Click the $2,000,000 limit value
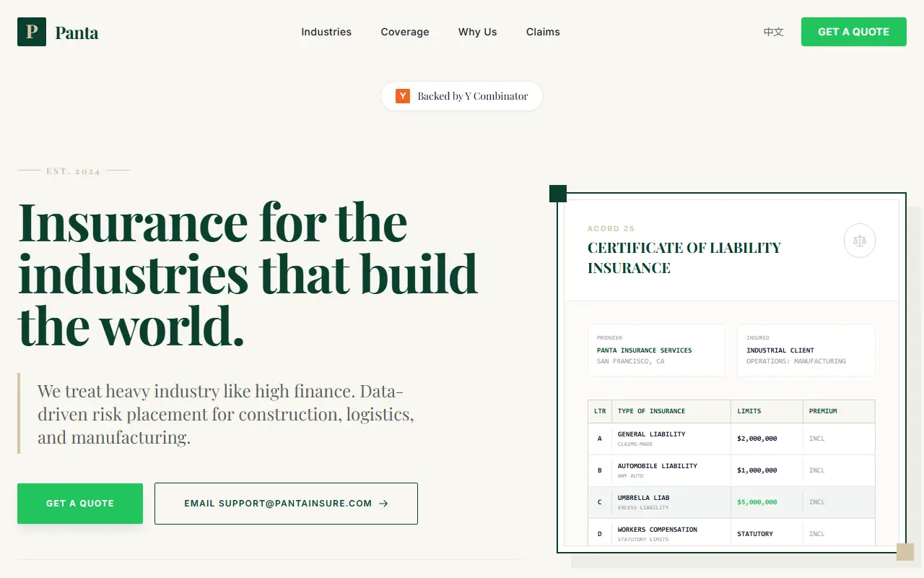The height and width of the screenshot is (578, 924). coord(757,439)
